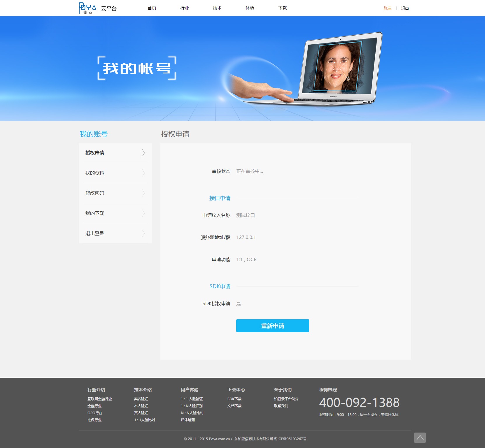
Task: Open the 互联网金融行业 footer link
Action: point(100,399)
